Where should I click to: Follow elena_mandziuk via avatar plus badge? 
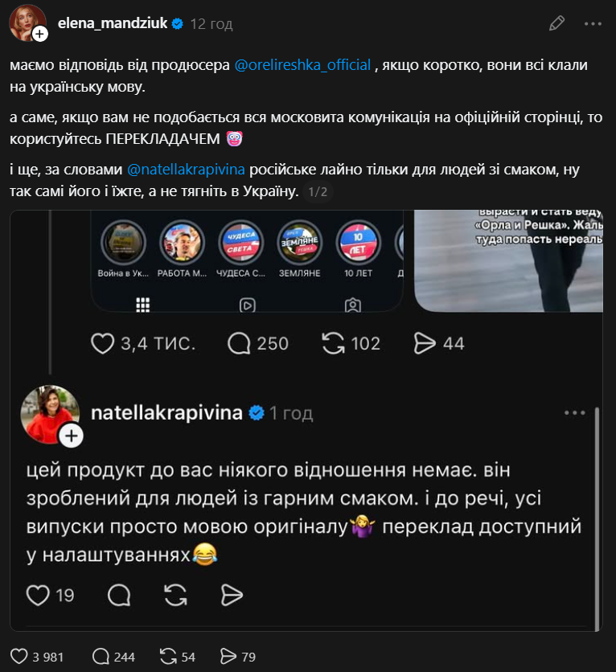click(39, 34)
